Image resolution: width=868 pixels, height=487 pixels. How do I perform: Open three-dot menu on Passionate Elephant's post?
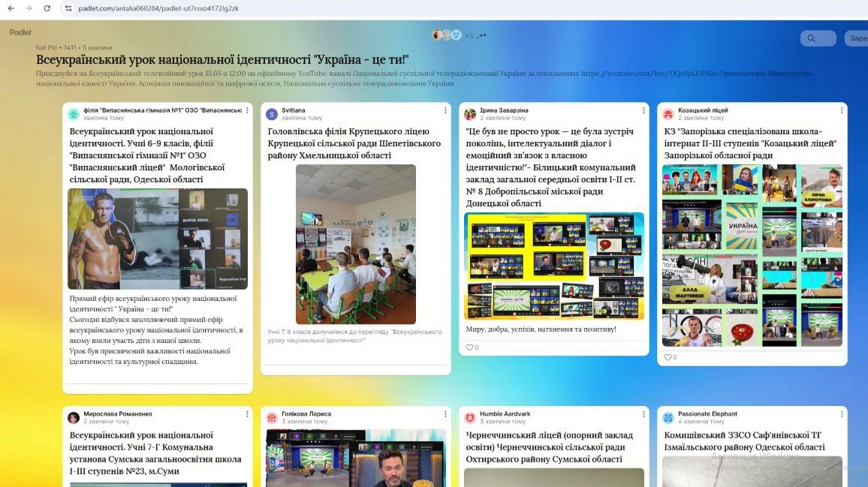[842, 414]
